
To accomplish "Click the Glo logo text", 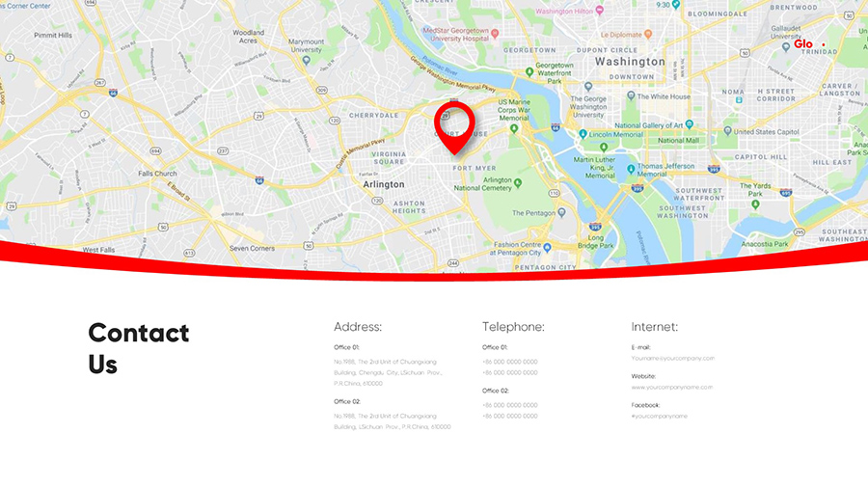I will click(x=803, y=44).
